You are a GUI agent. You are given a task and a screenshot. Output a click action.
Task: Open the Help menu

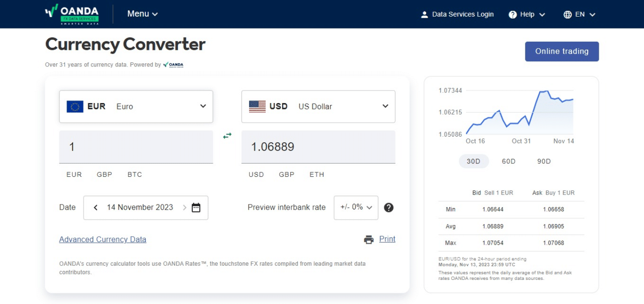point(527,15)
